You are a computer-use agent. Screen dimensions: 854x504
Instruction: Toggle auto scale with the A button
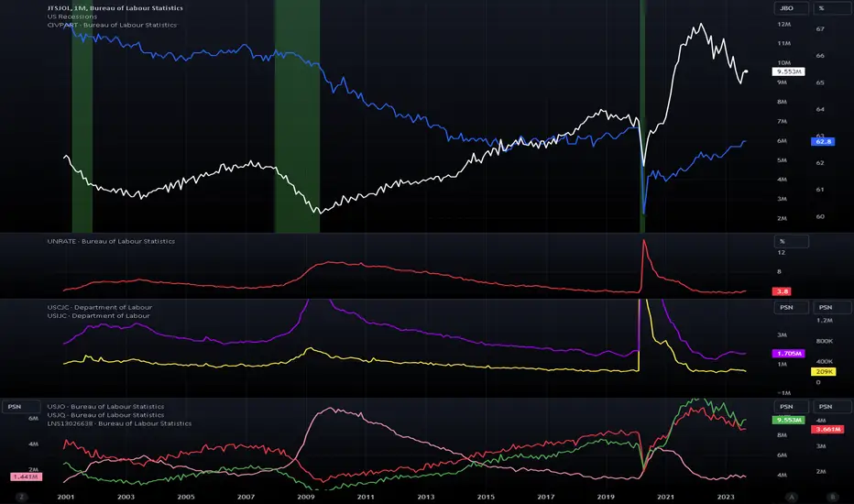point(792,497)
